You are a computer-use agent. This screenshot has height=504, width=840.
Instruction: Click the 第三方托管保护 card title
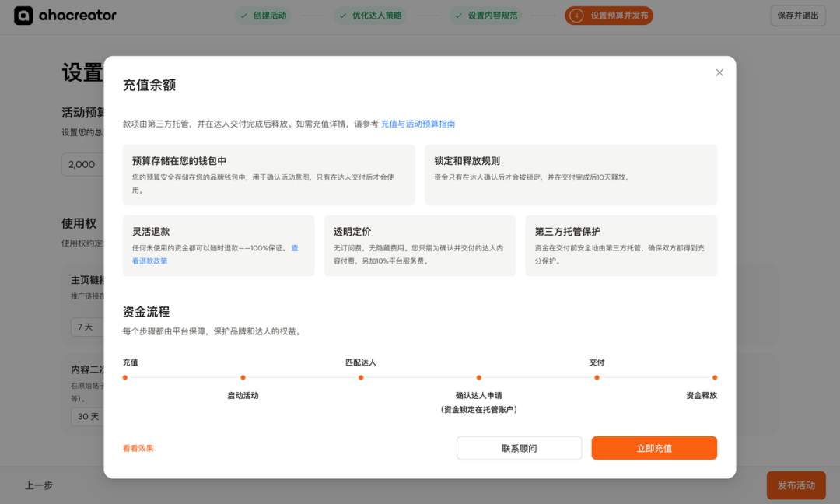[x=567, y=231]
